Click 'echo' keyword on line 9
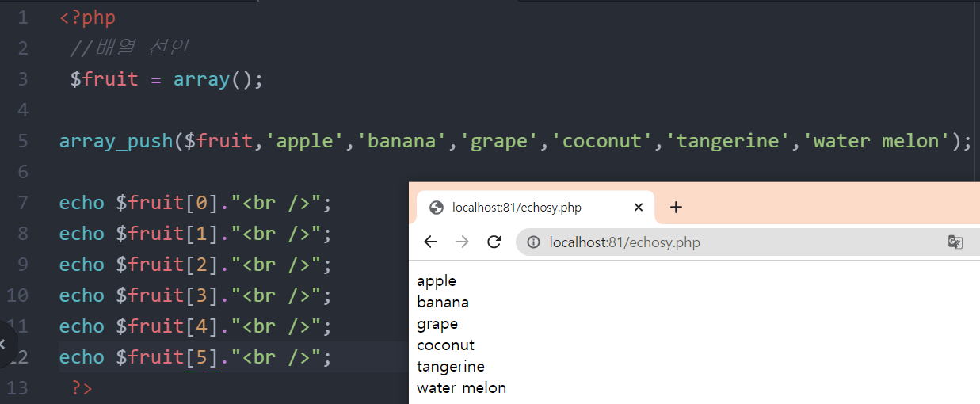The image size is (980, 404). pyautogui.click(x=82, y=265)
